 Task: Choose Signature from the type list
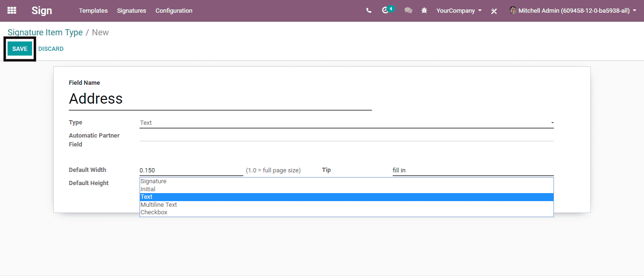154,181
